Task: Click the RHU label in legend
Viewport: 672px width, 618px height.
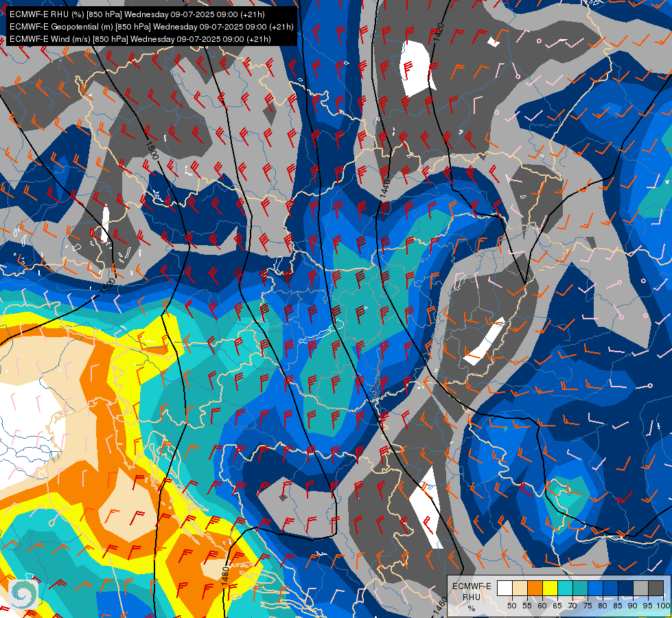Action: tap(472, 597)
